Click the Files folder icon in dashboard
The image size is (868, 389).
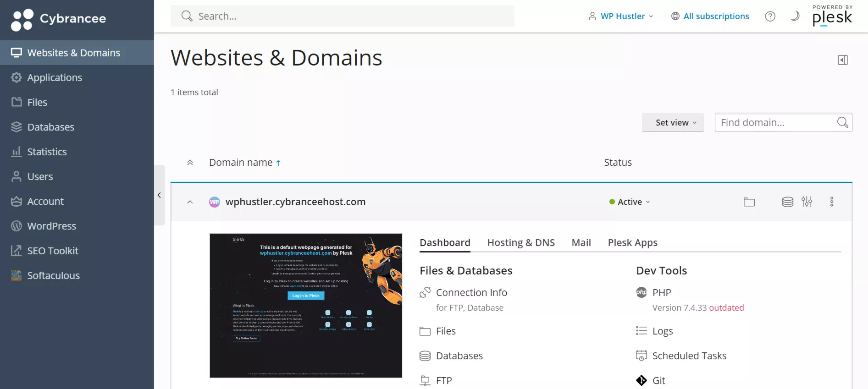(425, 331)
